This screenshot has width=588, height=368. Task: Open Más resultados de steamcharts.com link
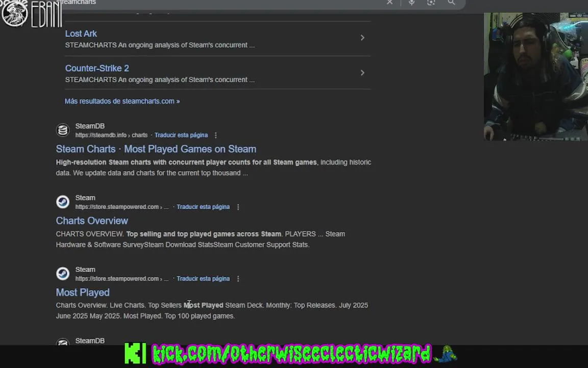tap(122, 101)
